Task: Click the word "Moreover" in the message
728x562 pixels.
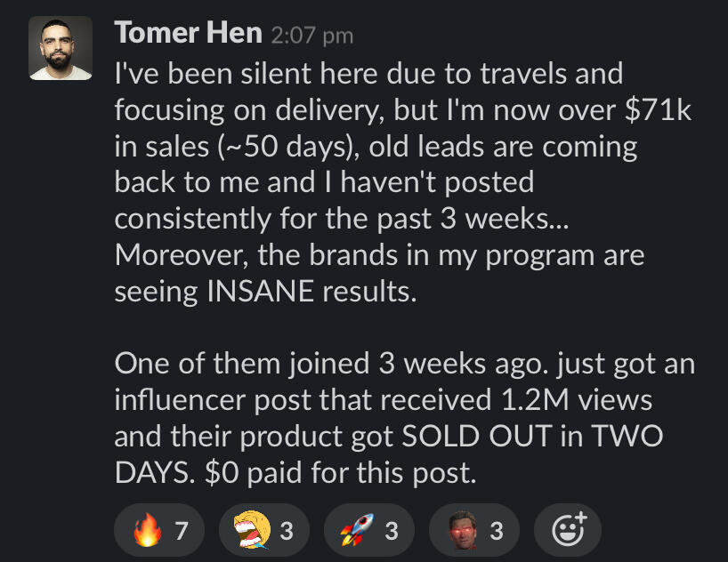Action: tap(182, 256)
